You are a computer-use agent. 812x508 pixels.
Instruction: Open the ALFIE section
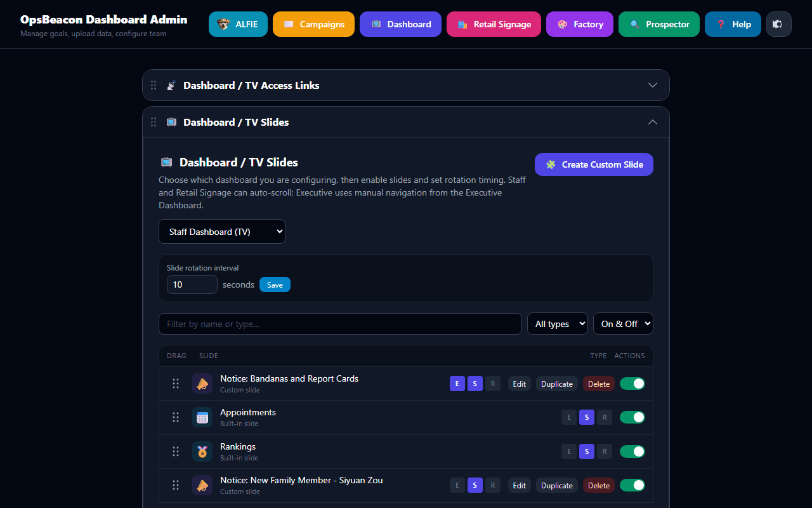pos(238,24)
